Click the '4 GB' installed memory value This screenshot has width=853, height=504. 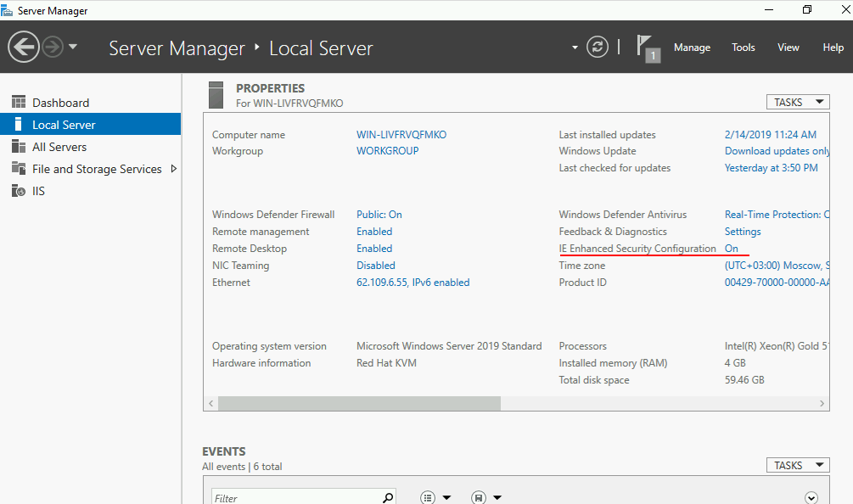[x=735, y=363]
